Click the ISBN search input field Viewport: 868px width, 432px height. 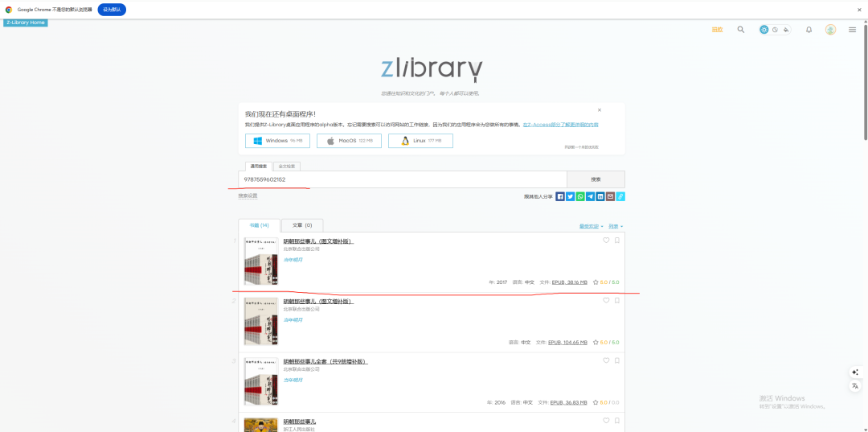[402, 179]
